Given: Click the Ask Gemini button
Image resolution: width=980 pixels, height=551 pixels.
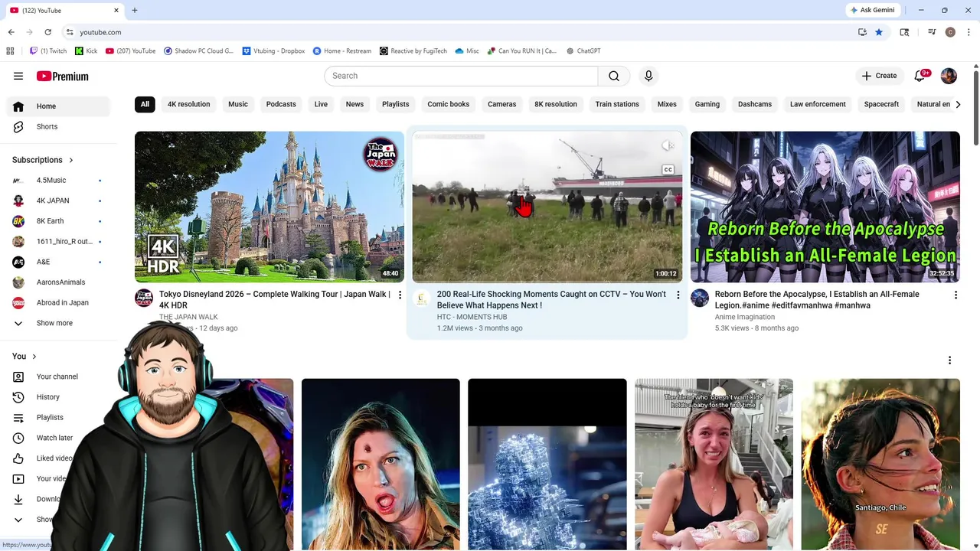Looking at the screenshot, I should coord(871,10).
